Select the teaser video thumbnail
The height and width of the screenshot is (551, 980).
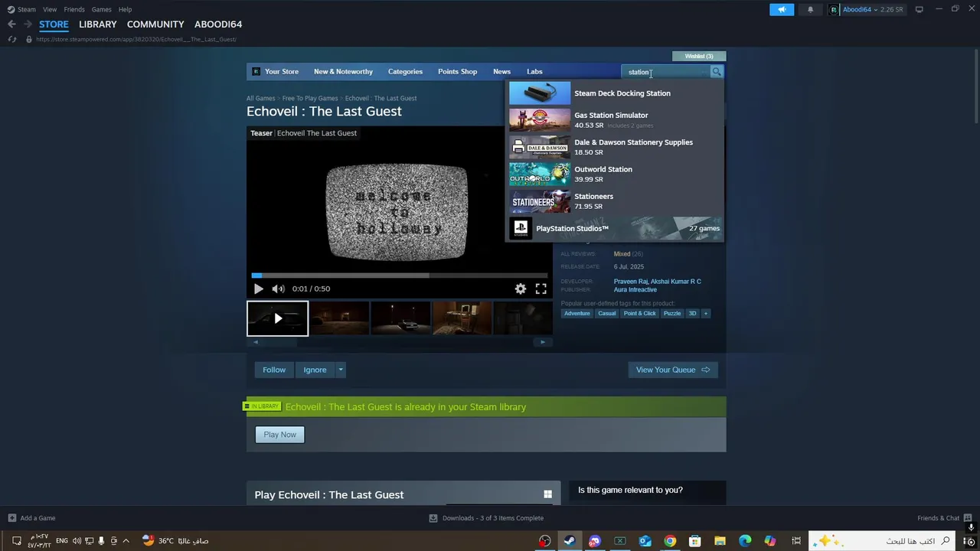tap(277, 318)
